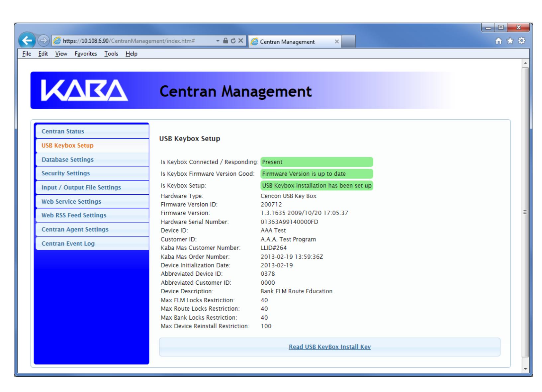Image resolution: width=542 pixels, height=392 pixels.
Task: Click Max Device Reinstall value '100'
Action: (x=266, y=326)
